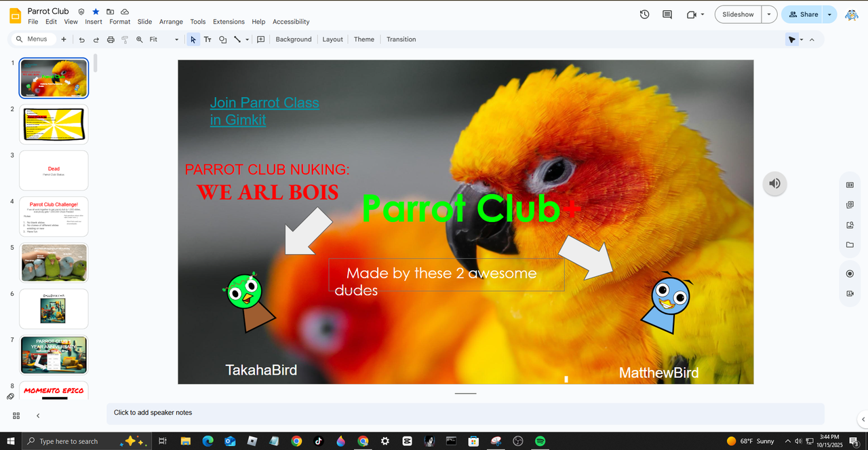Select the Dead slide 3 thumbnail

tap(54, 170)
